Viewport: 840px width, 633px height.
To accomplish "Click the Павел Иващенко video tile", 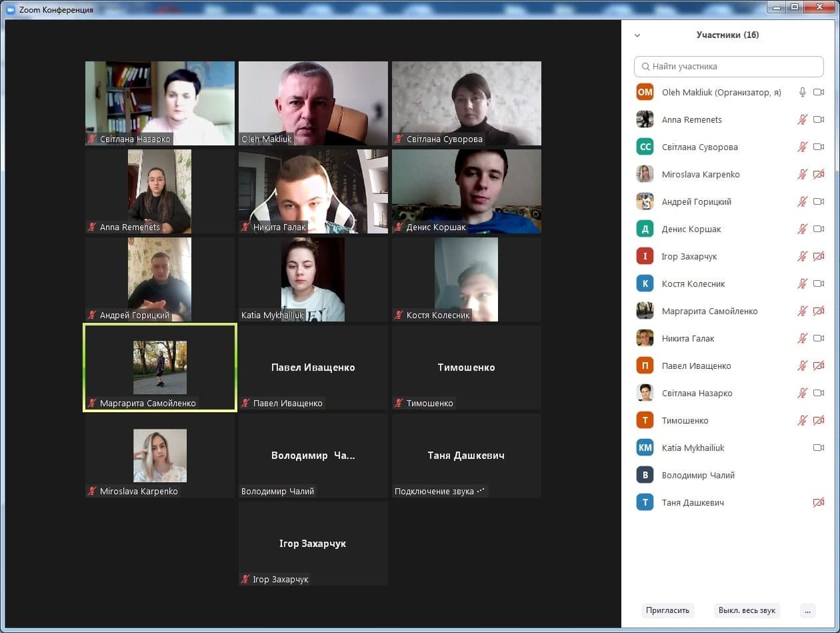I will point(313,368).
